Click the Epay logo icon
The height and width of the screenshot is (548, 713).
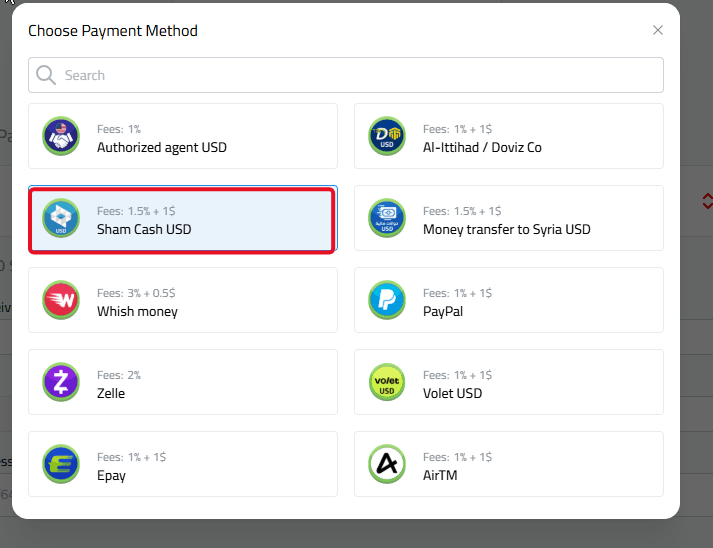click(61, 464)
